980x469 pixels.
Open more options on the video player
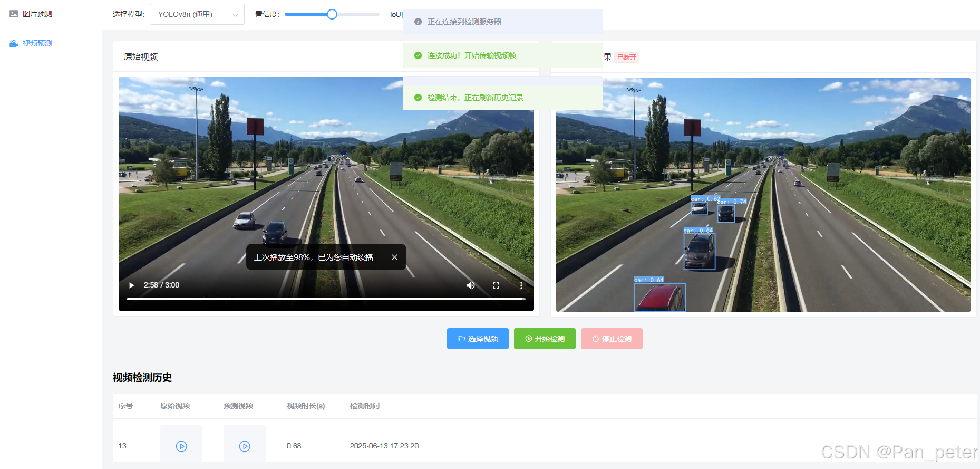point(521,285)
